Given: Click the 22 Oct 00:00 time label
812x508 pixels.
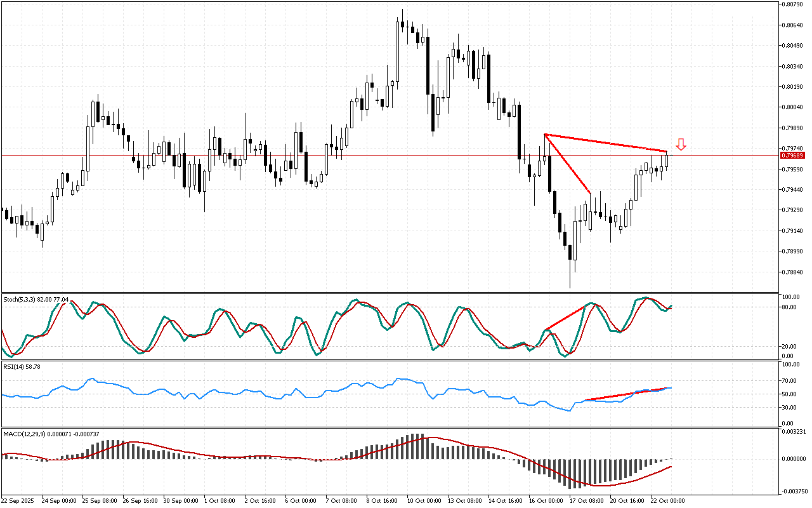Looking at the screenshot, I should [667, 501].
